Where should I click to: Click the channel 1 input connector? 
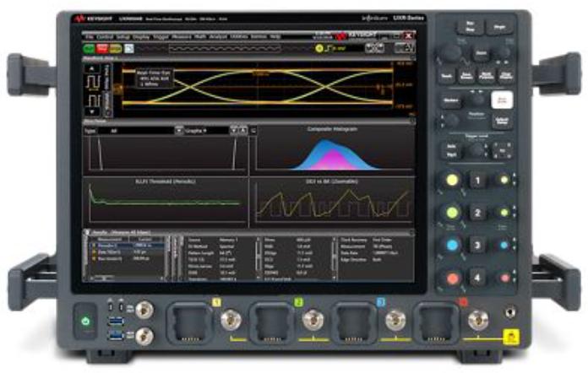[x=231, y=320]
